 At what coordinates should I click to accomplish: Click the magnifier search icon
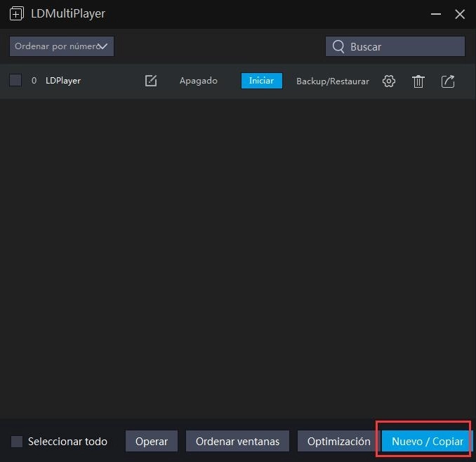338,47
